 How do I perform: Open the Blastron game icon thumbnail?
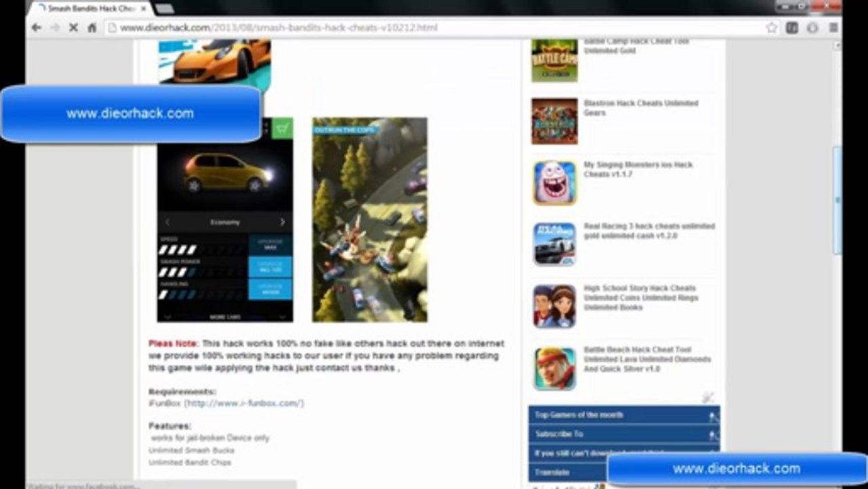pos(554,121)
